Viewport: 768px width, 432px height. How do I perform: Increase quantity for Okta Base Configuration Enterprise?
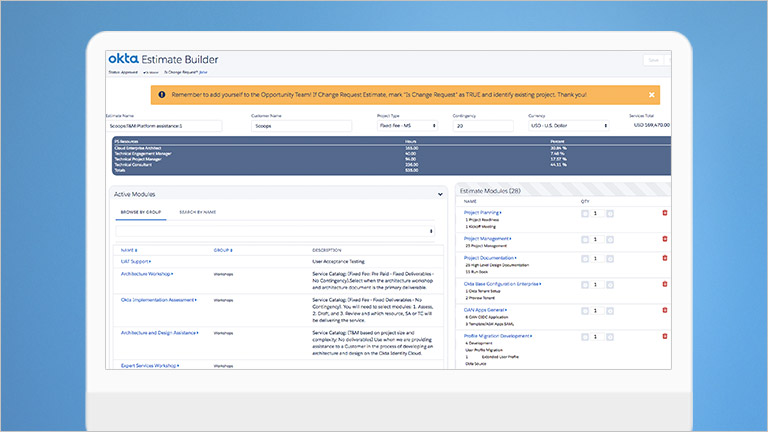pos(610,285)
